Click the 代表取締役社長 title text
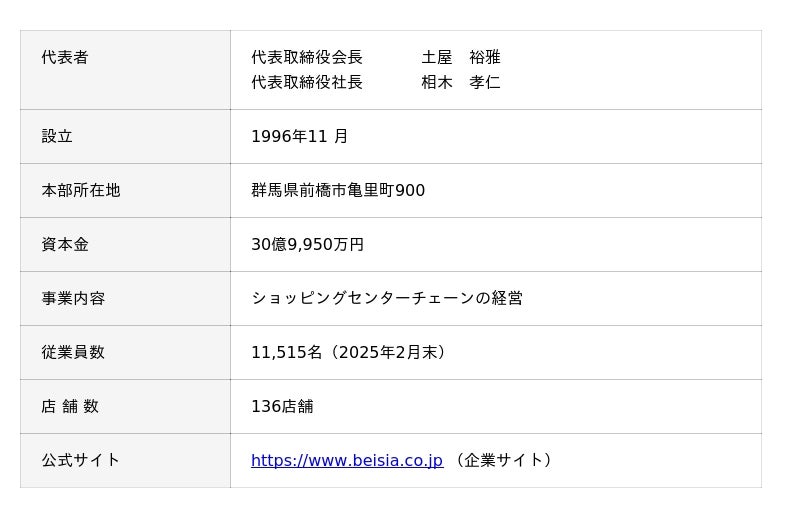Viewport: 800px width, 518px height. [x=307, y=82]
